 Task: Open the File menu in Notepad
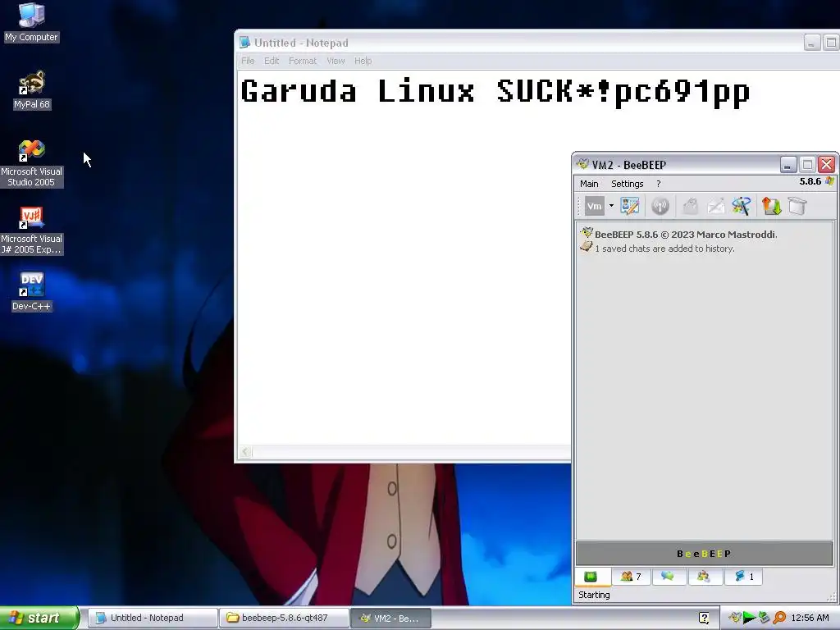[x=248, y=61]
